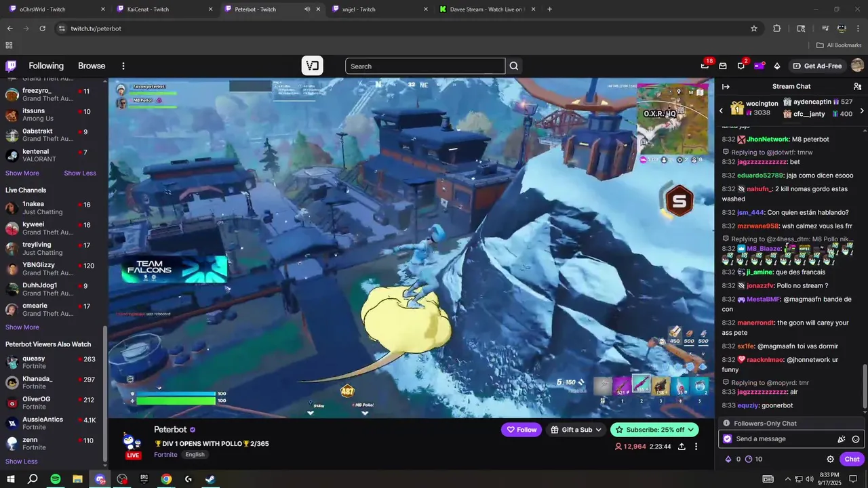Collapse the Stream Chat panel
This screenshot has height=488, width=868.
pos(726,87)
